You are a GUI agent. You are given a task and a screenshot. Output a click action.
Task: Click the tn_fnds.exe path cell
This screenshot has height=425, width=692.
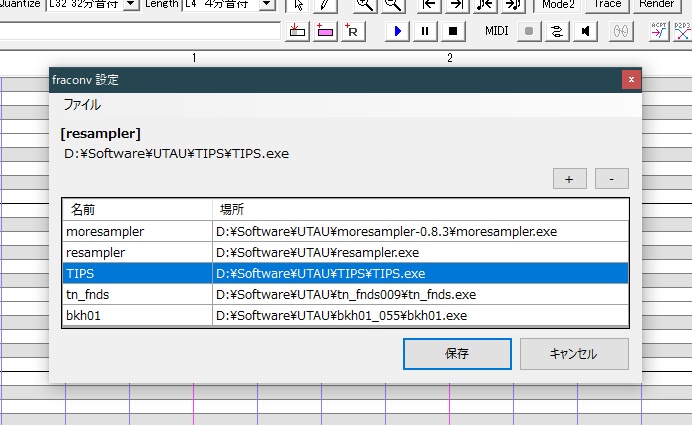(x=421, y=294)
